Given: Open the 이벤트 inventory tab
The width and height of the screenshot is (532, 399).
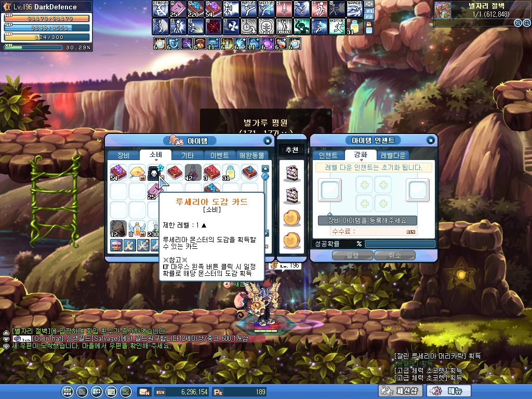Looking at the screenshot, I should [x=220, y=155].
